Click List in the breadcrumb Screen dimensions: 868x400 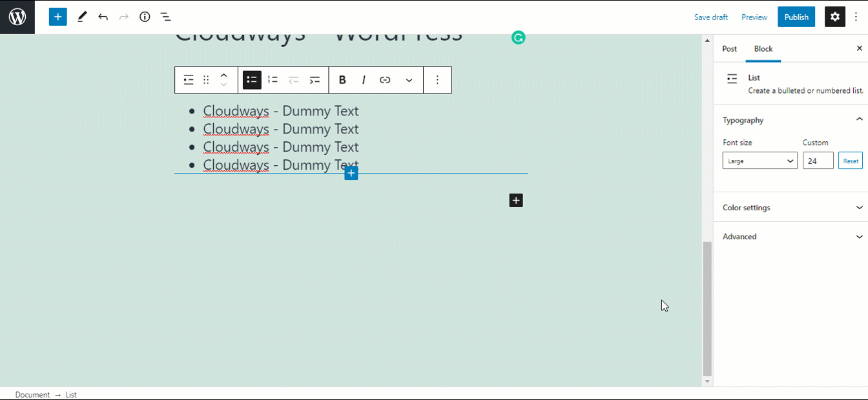(x=71, y=395)
